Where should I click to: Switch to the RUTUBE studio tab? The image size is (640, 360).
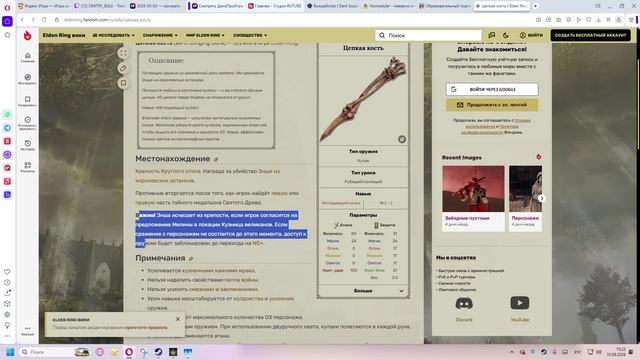pos(275,6)
